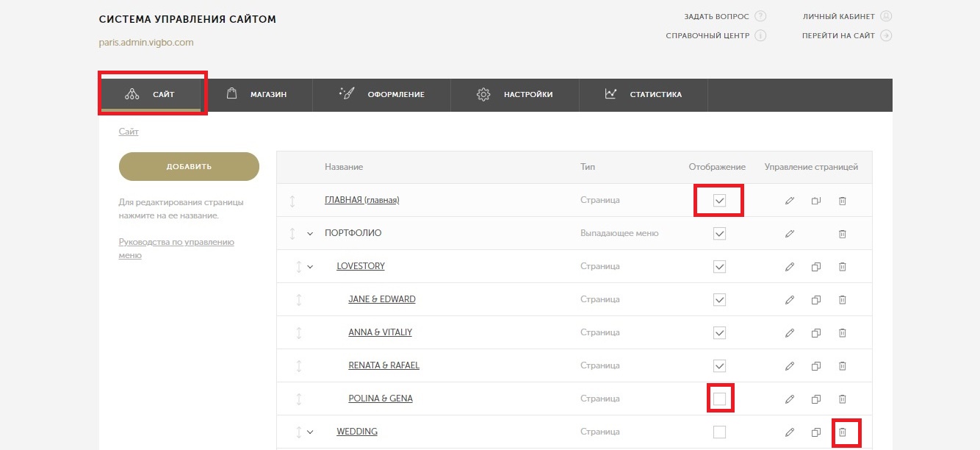Click the trash icon for ПОРТФОЛИО row
980x450 pixels.
point(843,234)
